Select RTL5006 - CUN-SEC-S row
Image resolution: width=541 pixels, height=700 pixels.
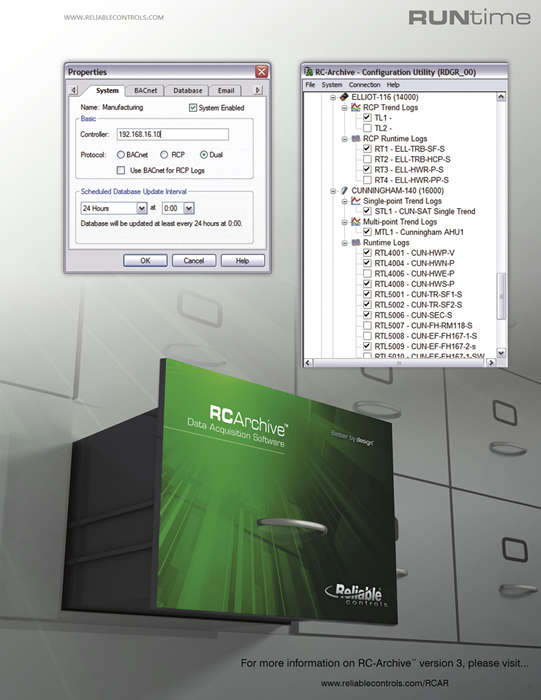tap(413, 315)
